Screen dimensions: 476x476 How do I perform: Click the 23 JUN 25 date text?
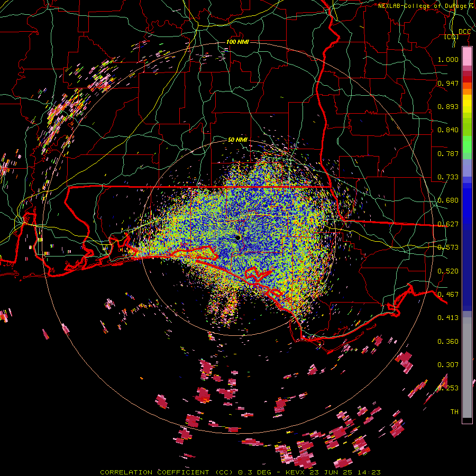330,472
